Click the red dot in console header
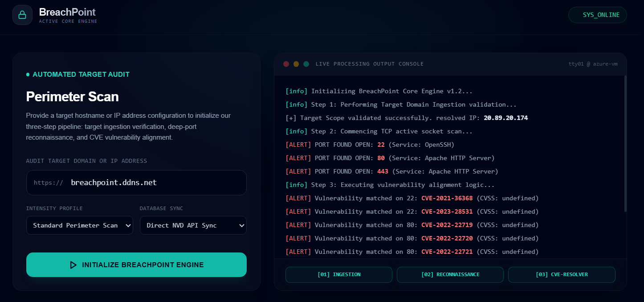The image size is (644, 302). point(286,64)
